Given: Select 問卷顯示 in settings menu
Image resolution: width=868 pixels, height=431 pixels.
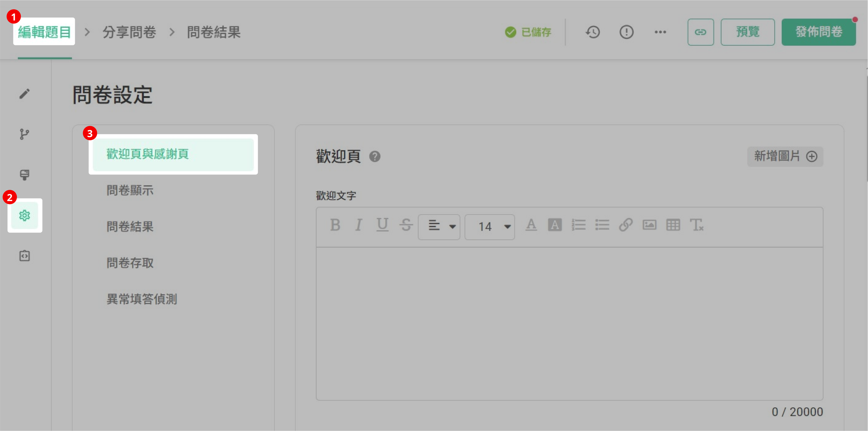Looking at the screenshot, I should 130,190.
